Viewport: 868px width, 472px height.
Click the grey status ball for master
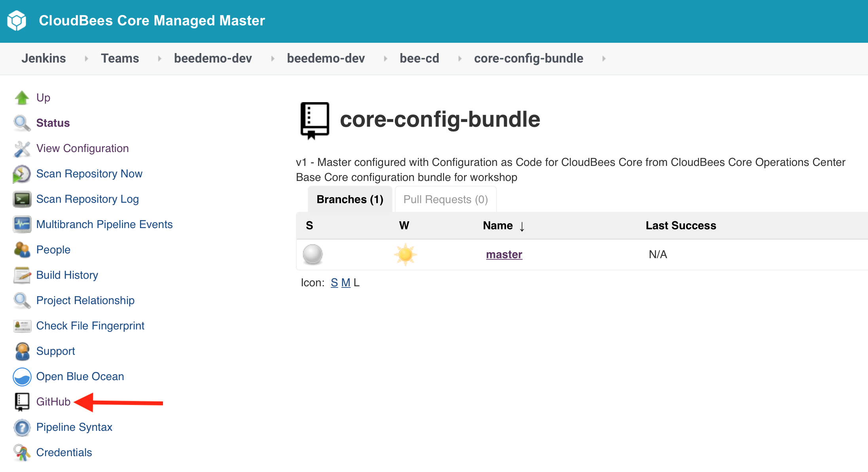tap(313, 254)
